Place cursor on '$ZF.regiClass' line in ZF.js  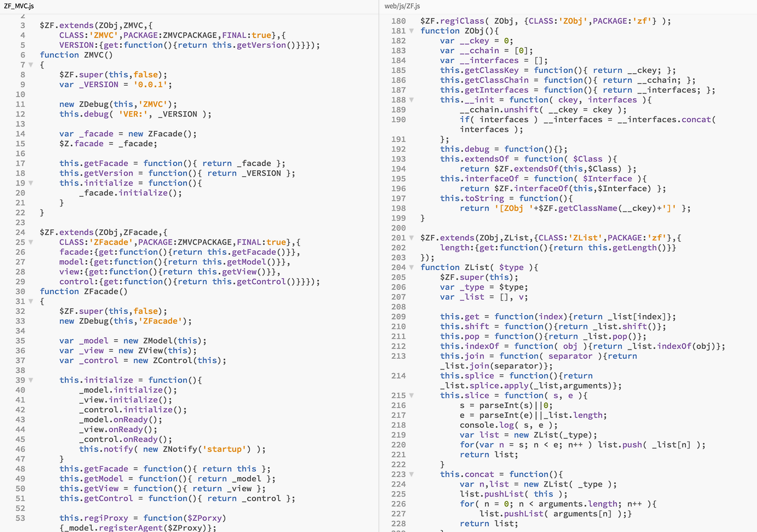point(546,21)
